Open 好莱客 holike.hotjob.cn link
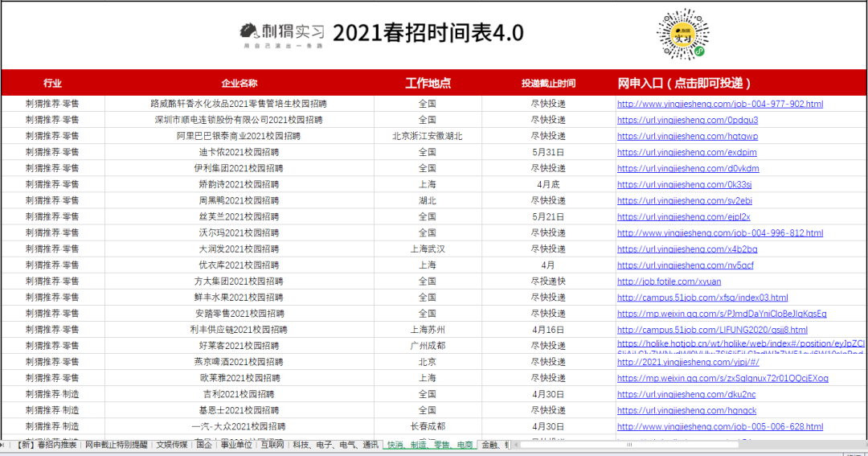Image resolution: width=868 pixels, height=456 pixels. point(741,345)
